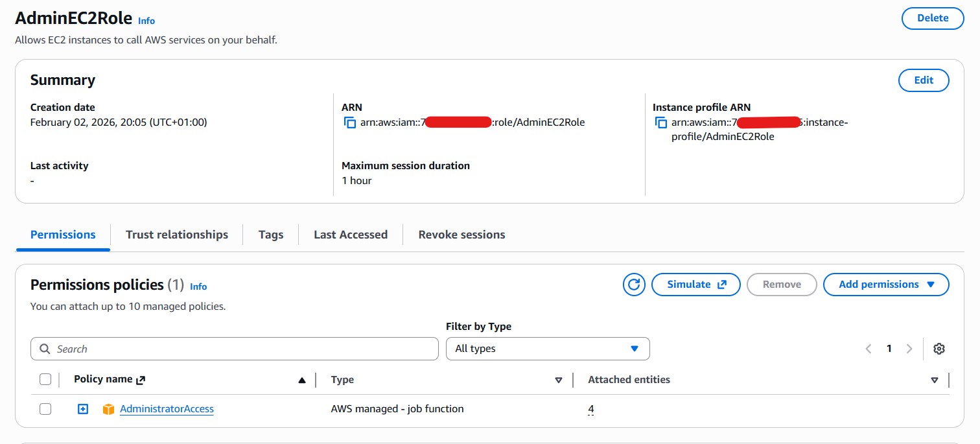Open the Tags tab
980x444 pixels.
[271, 235]
